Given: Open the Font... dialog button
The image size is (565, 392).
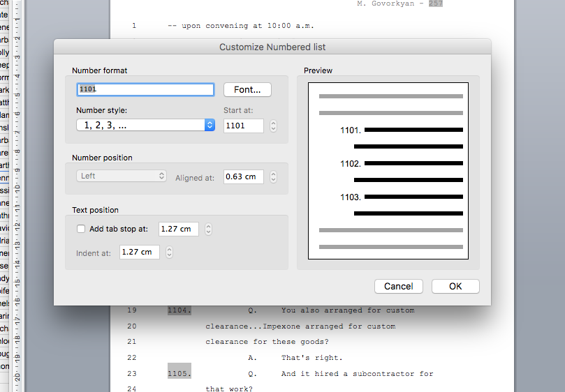Looking at the screenshot, I should pos(247,90).
